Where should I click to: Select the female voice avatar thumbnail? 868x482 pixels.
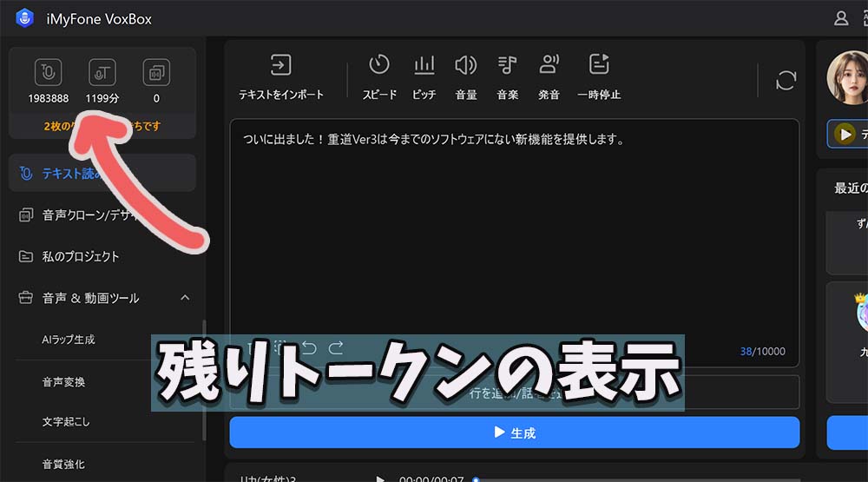pyautogui.click(x=847, y=77)
